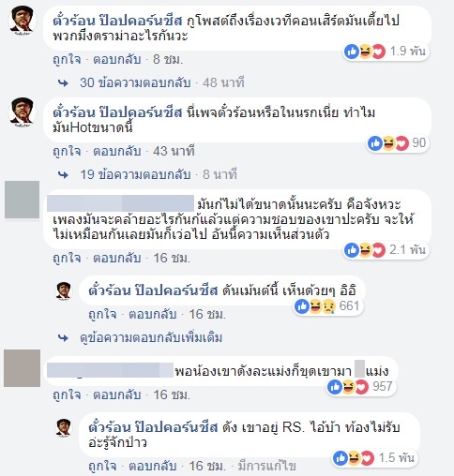Click the reply arrow beside 30 ข้อความตอบกลับ

63,83
